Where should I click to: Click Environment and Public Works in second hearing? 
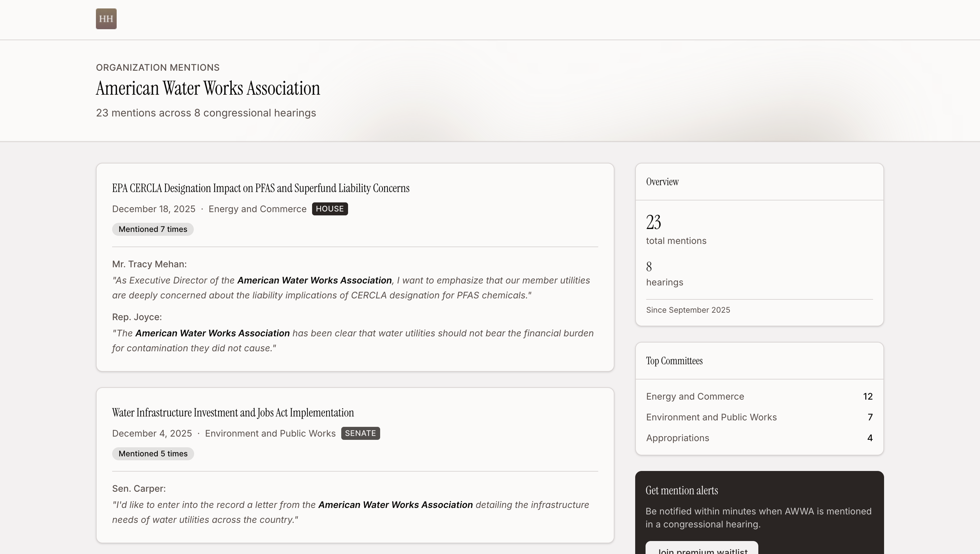pos(270,433)
